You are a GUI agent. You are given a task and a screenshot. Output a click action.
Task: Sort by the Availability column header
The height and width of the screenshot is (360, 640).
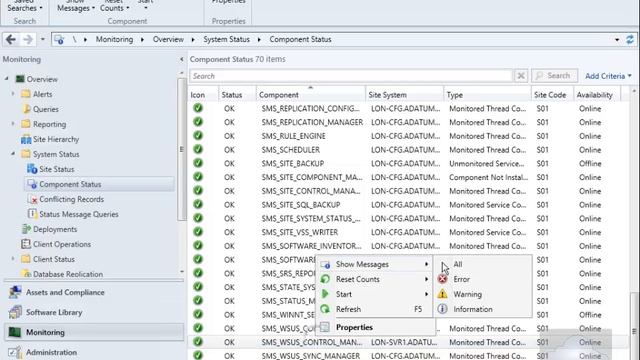(x=597, y=95)
